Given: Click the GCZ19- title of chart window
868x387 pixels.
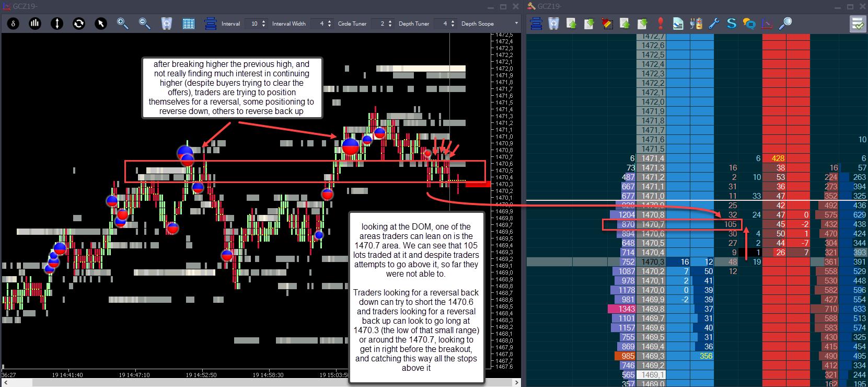Looking at the screenshot, I should [x=25, y=6].
